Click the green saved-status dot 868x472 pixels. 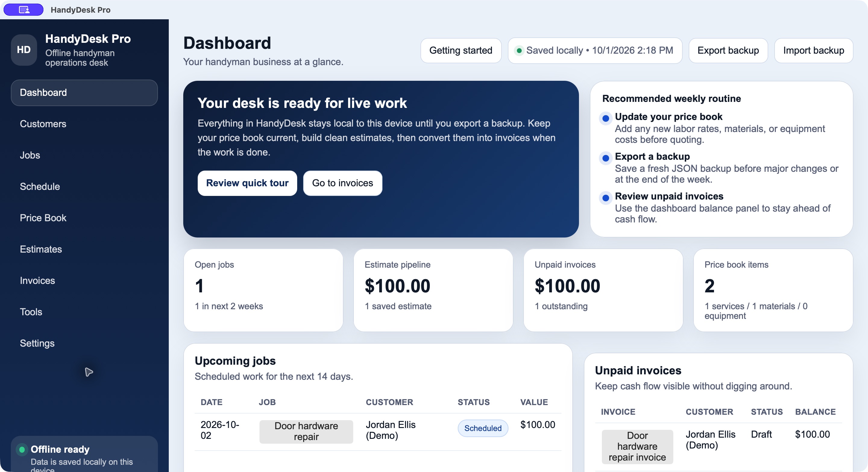pyautogui.click(x=519, y=51)
